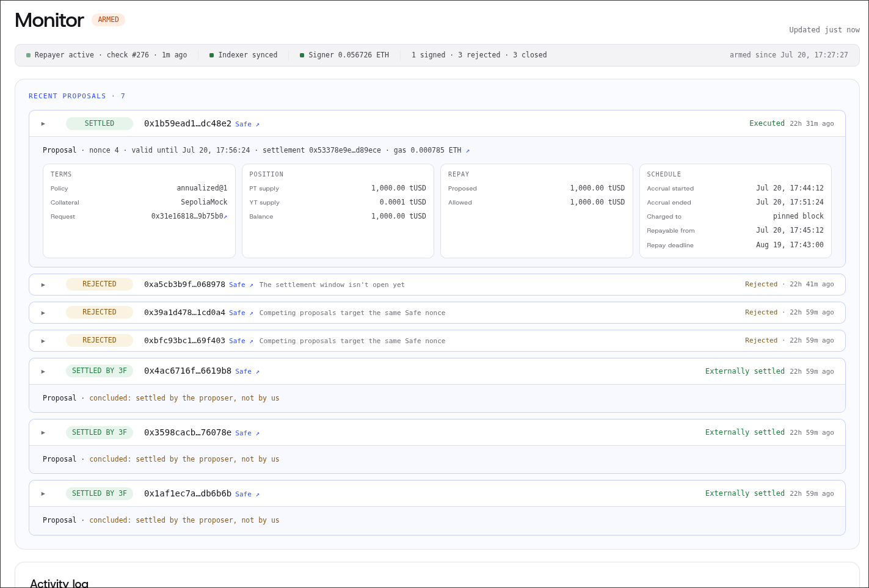Click the REJECTED pill for 0x39a1d478…1cd0a4
The height and width of the screenshot is (588, 869).
[100, 312]
